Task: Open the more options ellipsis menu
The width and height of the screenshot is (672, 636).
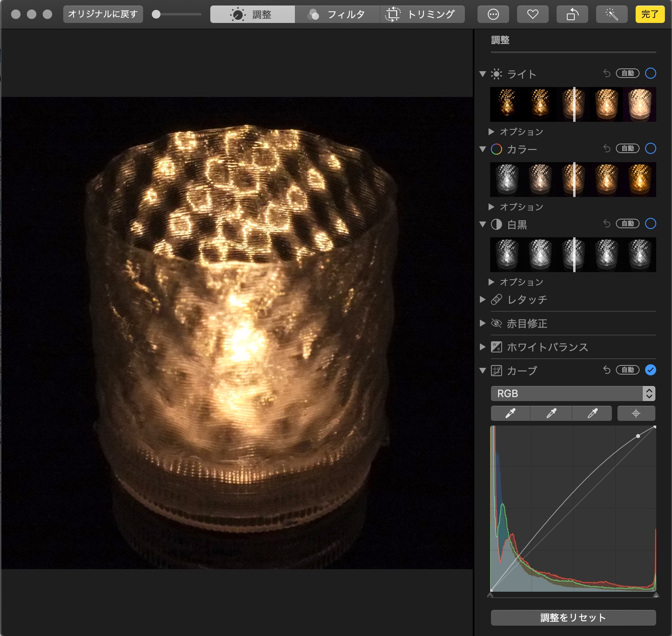Action: click(x=493, y=15)
